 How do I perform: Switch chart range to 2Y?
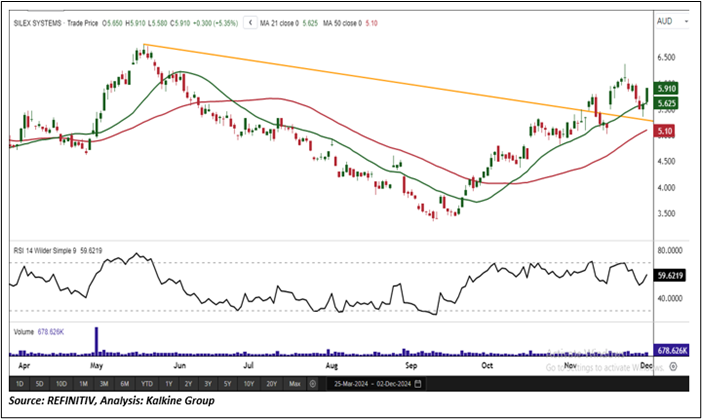click(x=188, y=384)
